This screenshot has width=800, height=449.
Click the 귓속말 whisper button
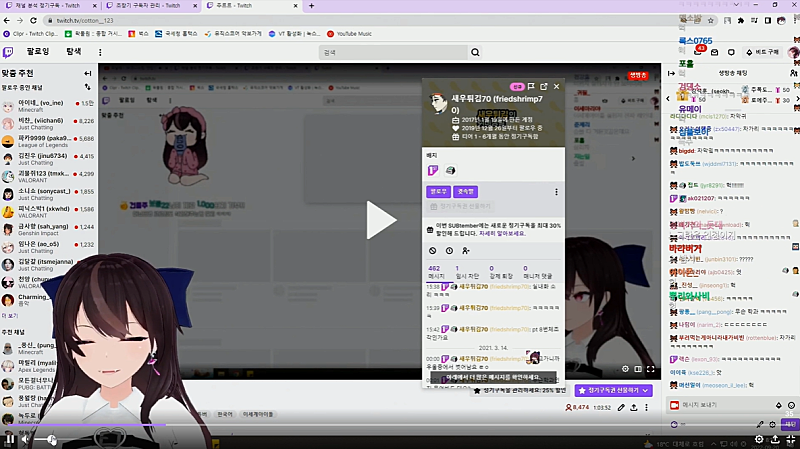[465, 191]
